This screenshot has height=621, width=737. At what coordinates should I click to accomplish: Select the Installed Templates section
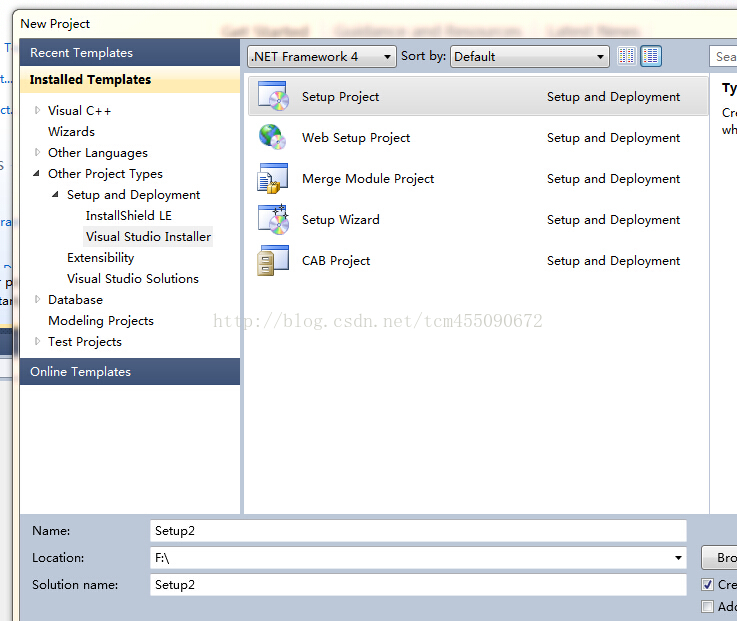point(130,79)
